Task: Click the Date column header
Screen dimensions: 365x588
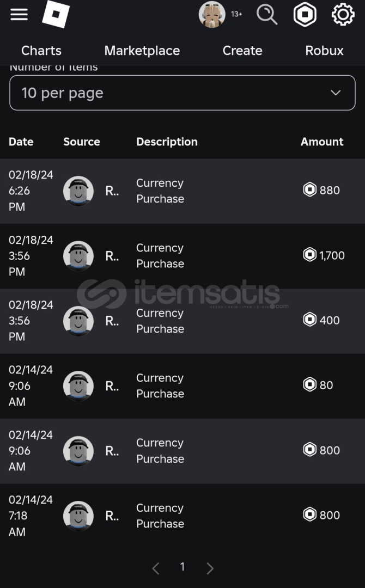Action: tap(21, 142)
